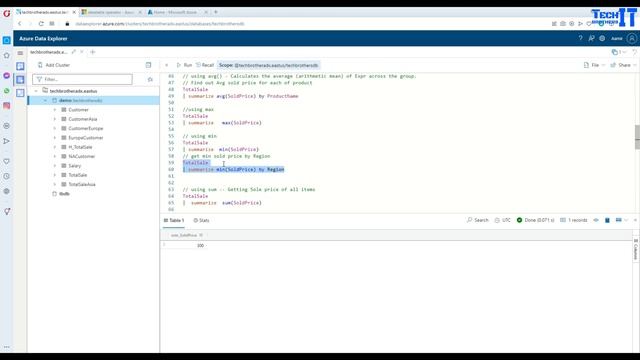This screenshot has width=640, height=360.
Task: Click the Run button
Action: pos(184,65)
